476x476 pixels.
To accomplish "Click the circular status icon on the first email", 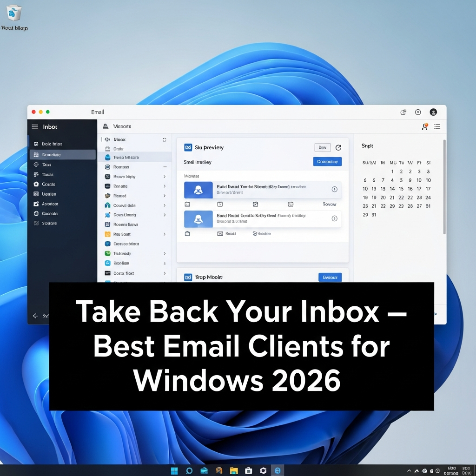I will pyautogui.click(x=335, y=190).
